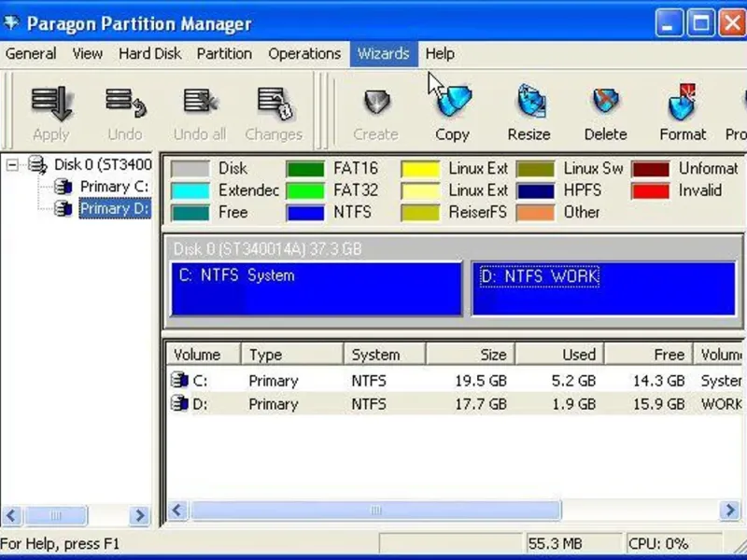Open the Partition menu

point(224,54)
